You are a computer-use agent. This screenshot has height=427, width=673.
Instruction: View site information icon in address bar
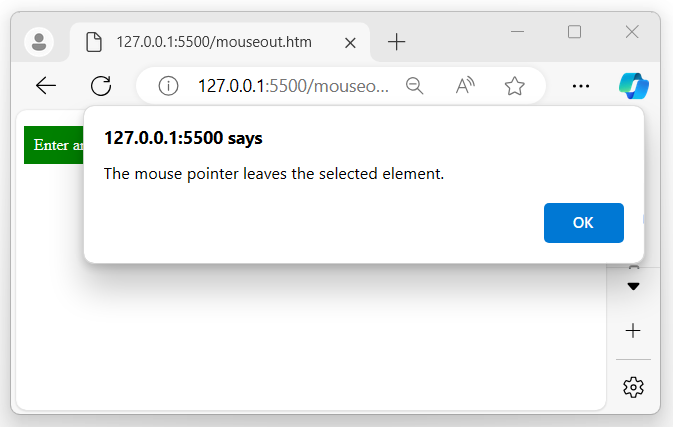168,86
